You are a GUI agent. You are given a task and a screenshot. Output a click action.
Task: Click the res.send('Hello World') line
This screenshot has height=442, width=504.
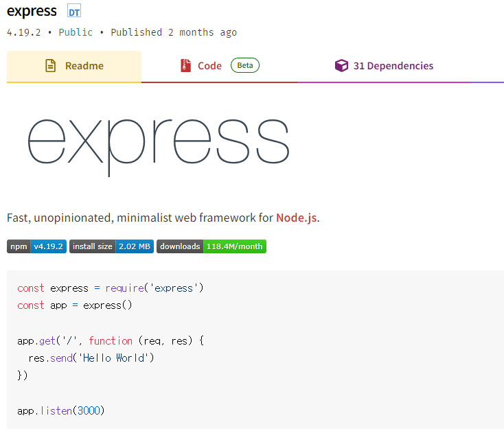point(91,358)
